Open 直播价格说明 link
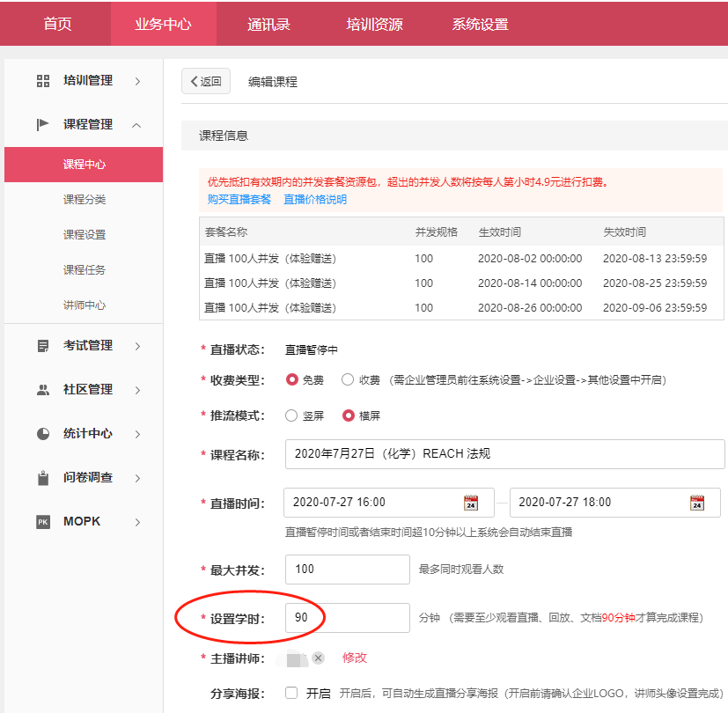This screenshot has height=713, width=728. point(315,200)
